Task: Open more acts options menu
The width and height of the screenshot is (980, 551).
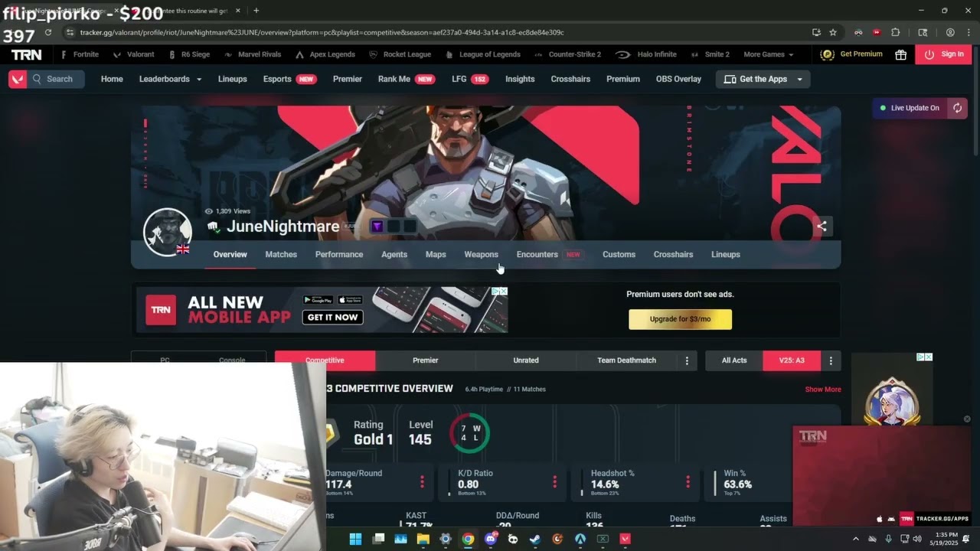Action: pyautogui.click(x=831, y=360)
